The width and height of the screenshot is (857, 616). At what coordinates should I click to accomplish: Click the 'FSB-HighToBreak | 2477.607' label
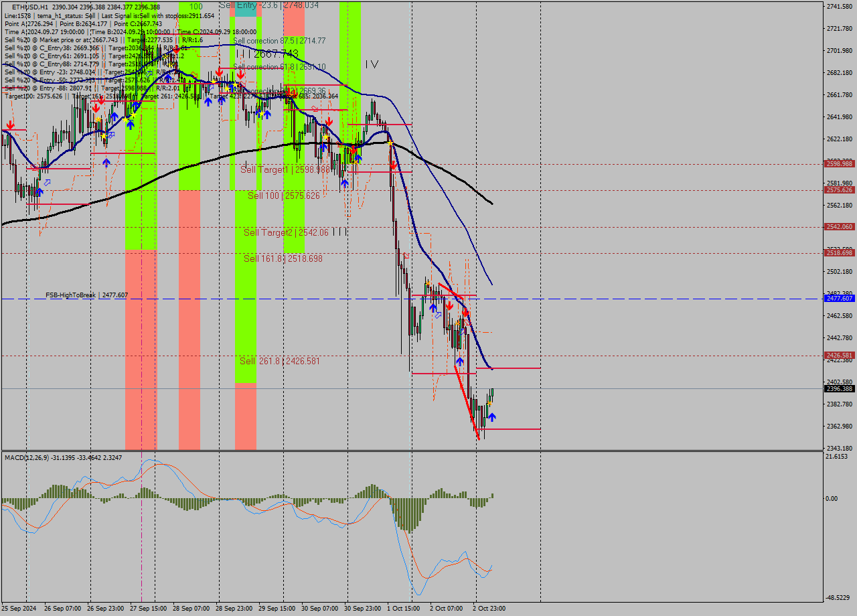click(x=86, y=295)
